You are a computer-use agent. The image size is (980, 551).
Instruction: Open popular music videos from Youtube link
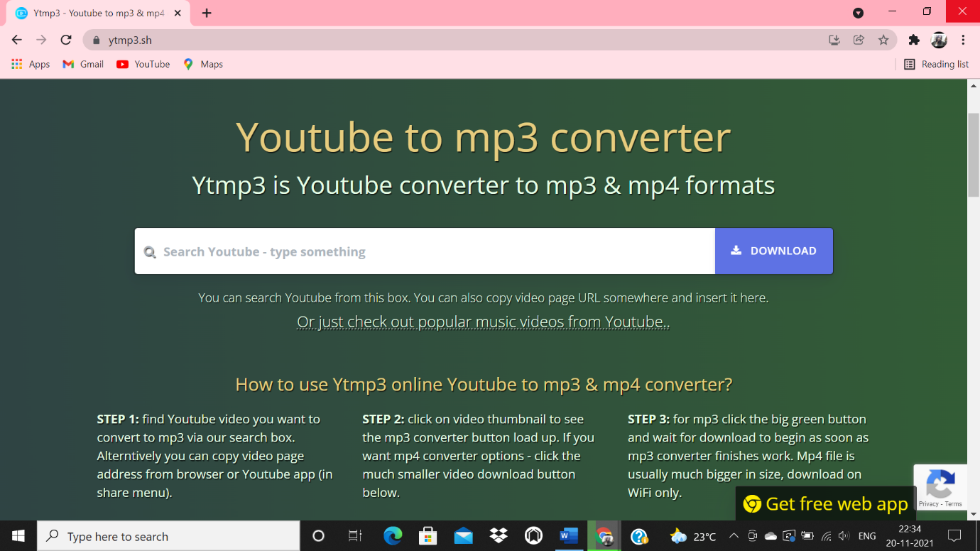click(483, 322)
